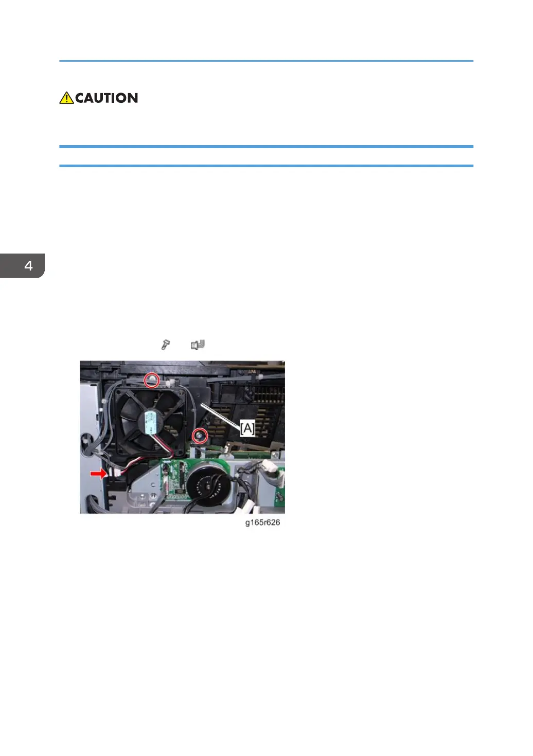This screenshot has height=756, width=533.
Task: Click the connector symbol icon above the photo
Action: click(198, 345)
